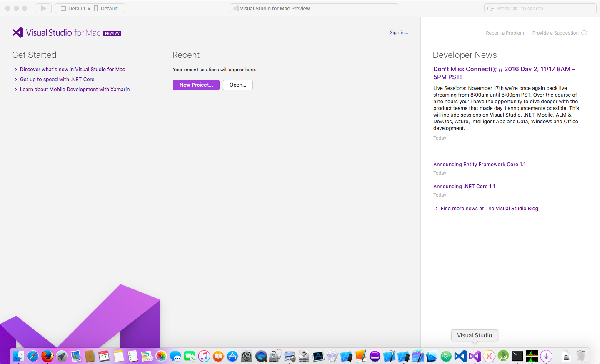This screenshot has height=364, width=600.
Task: Open Photos from the dock
Action: [x=161, y=356]
